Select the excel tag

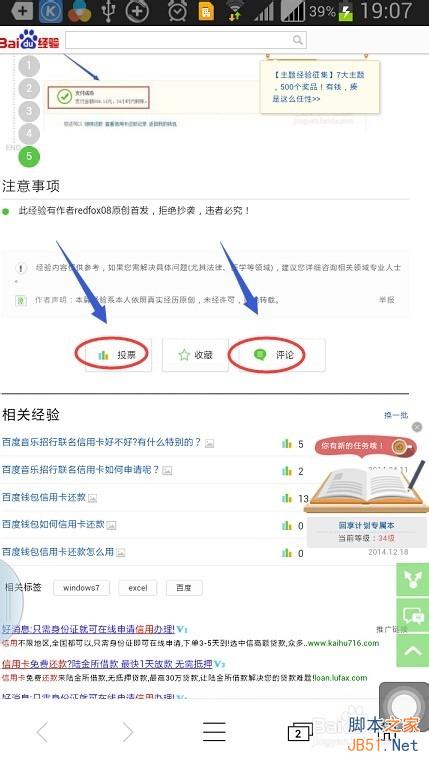138,588
